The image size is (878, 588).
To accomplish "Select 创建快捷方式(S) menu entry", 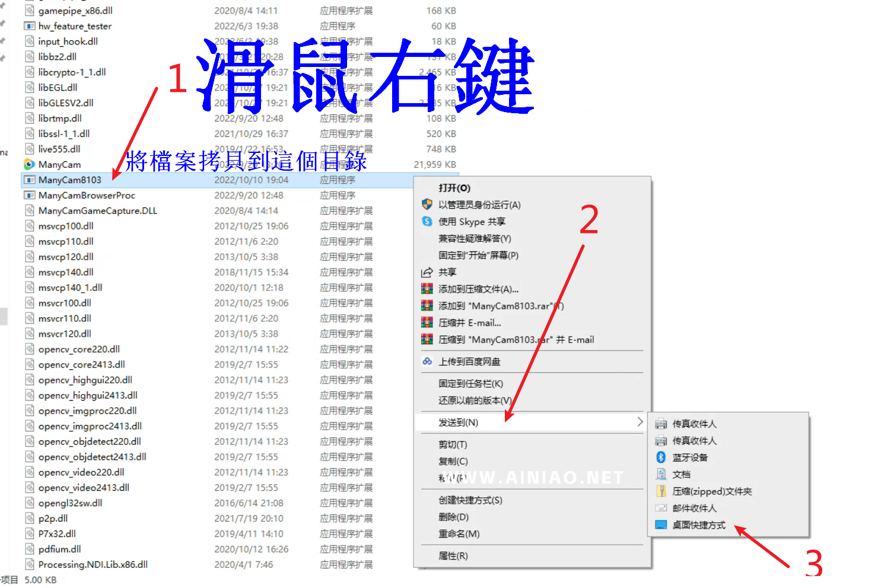I will (470, 500).
